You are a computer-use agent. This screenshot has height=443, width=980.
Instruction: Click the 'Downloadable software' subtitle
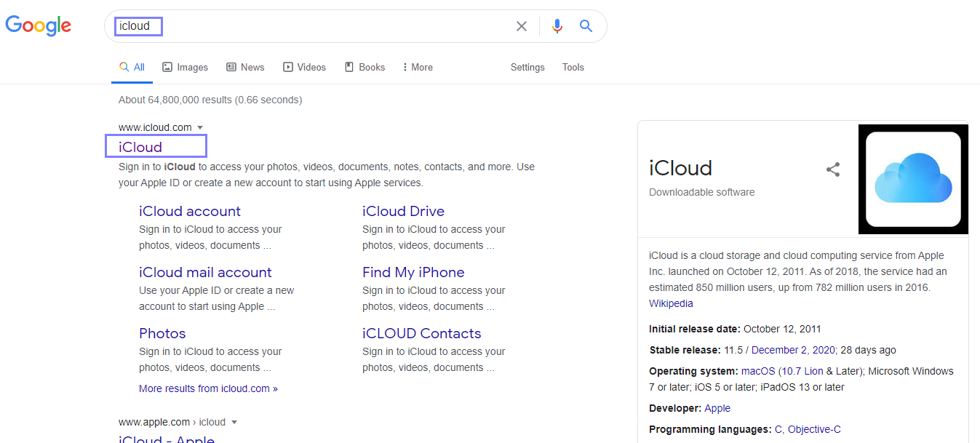(702, 192)
